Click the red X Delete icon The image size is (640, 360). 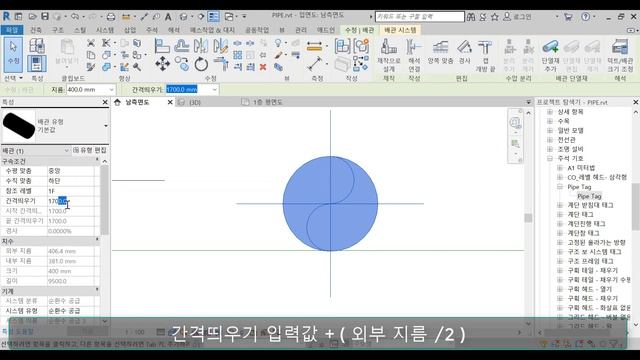(x=263, y=67)
